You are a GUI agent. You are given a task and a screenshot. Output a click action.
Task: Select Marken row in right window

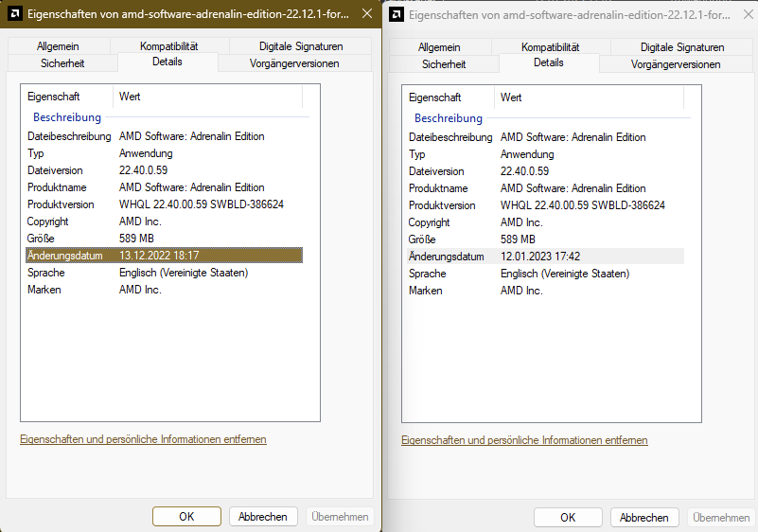545,291
